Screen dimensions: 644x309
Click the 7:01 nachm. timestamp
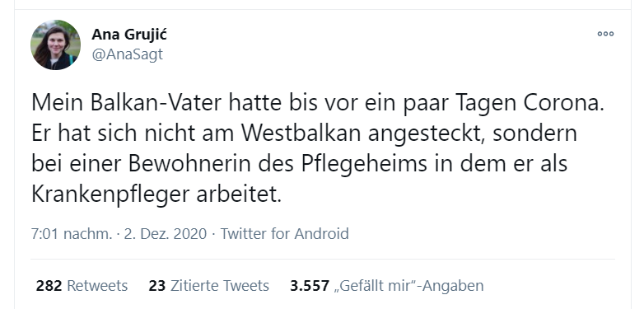(x=72, y=233)
